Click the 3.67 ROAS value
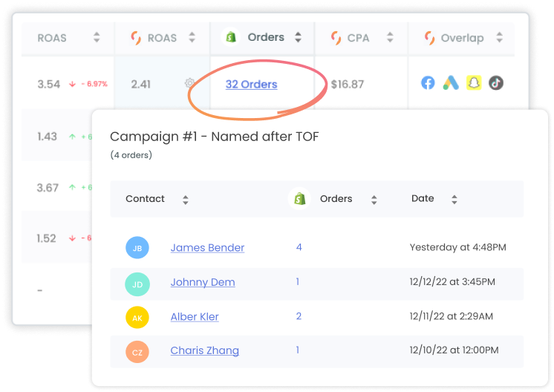 pyautogui.click(x=48, y=188)
